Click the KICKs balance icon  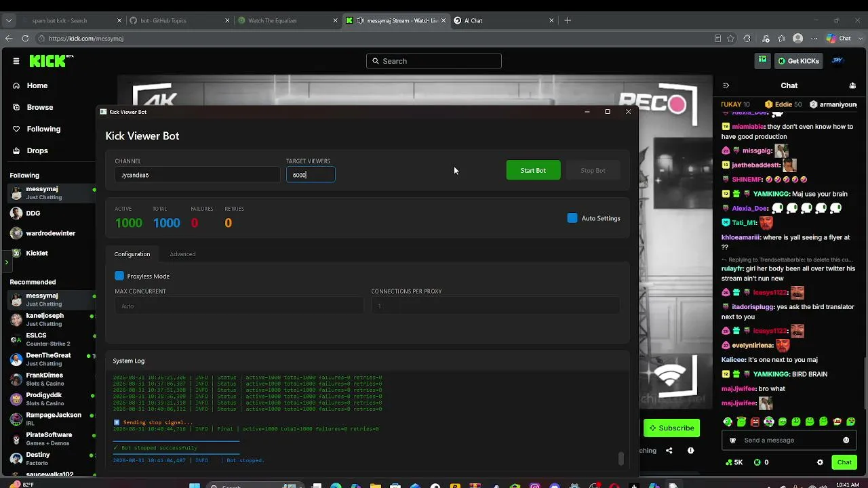pos(757,462)
